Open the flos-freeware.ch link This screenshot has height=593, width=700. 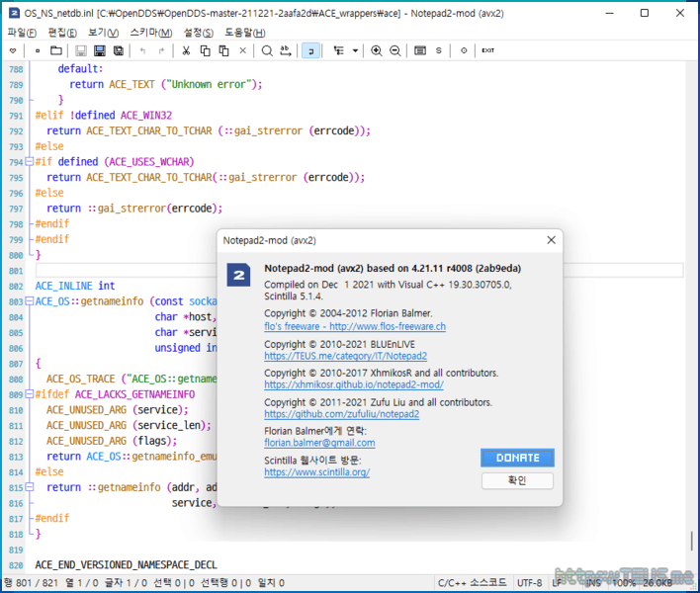(355, 326)
